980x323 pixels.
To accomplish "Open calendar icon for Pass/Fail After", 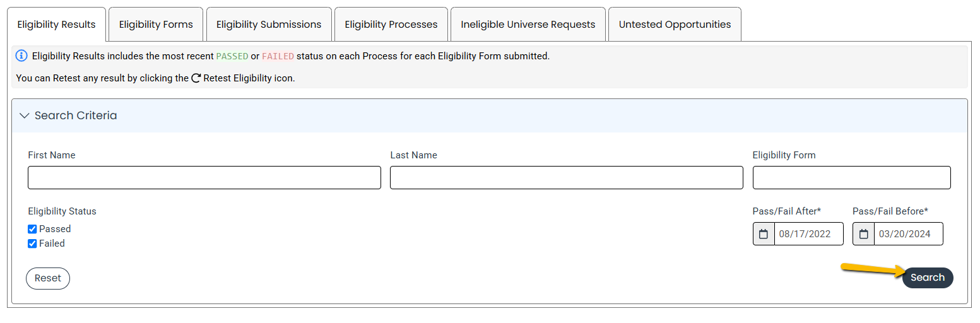I will (x=764, y=234).
